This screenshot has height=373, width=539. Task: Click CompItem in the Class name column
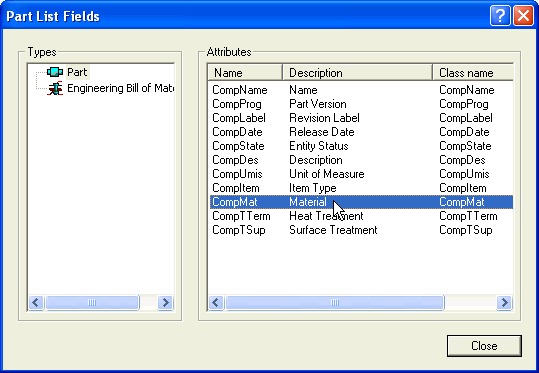[x=463, y=188]
